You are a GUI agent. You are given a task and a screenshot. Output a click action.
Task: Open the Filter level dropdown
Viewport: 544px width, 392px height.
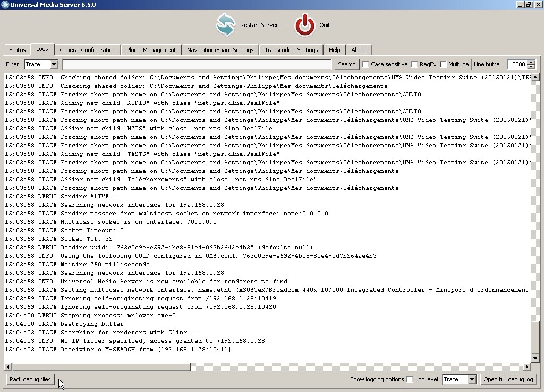[x=54, y=64]
